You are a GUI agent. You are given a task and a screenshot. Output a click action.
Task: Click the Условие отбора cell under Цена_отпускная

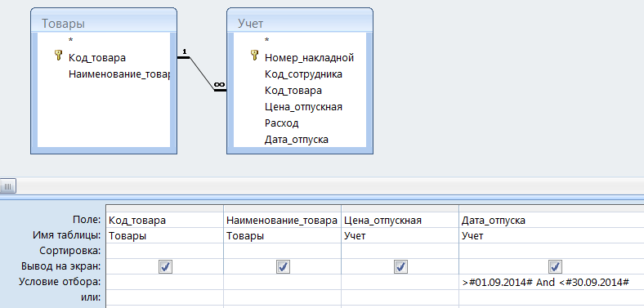[x=400, y=282]
